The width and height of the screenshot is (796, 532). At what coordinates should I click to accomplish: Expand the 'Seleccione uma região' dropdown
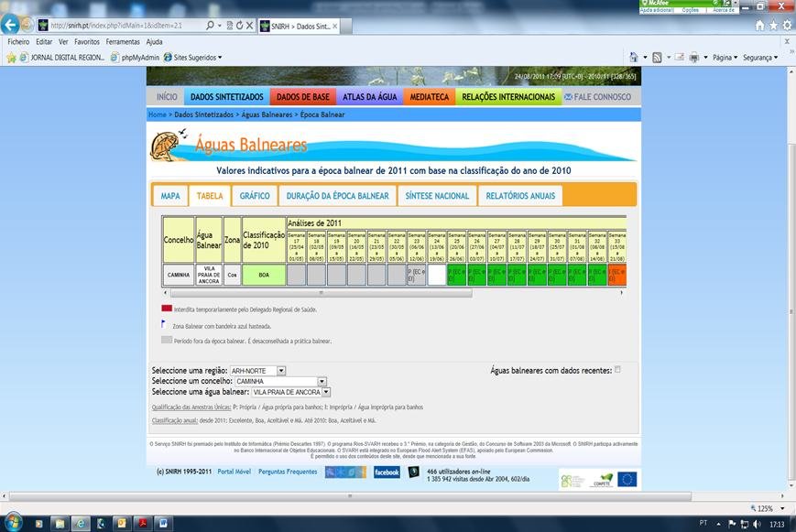pyautogui.click(x=280, y=371)
